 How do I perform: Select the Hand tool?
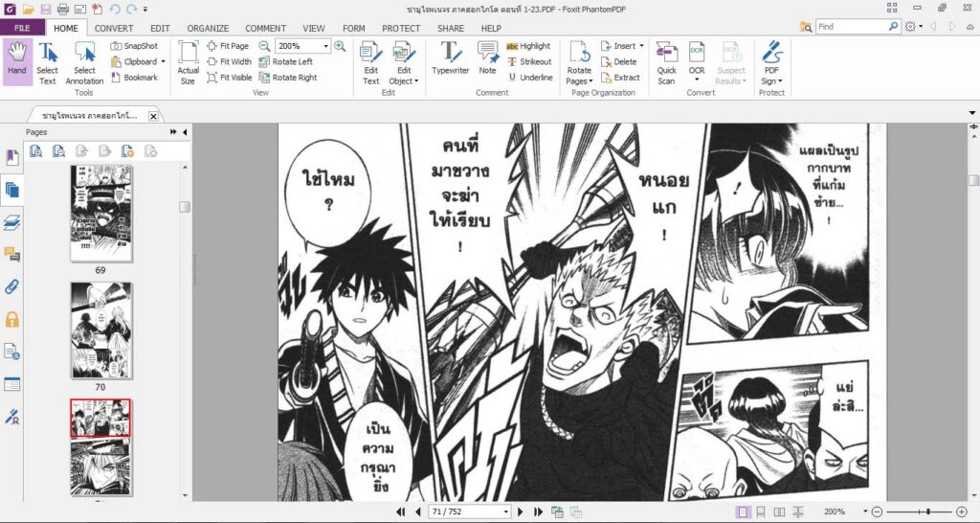click(x=17, y=60)
